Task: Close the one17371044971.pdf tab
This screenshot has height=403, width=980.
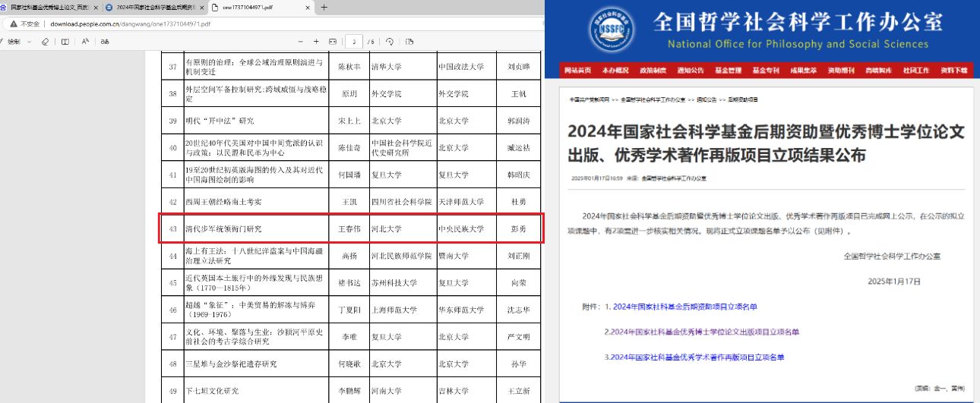Action: [x=306, y=8]
